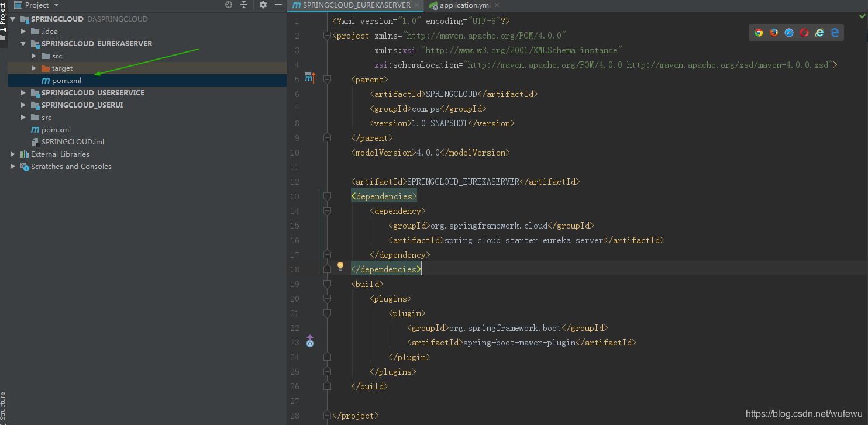The height and width of the screenshot is (425, 868).
Task: Expand the .idea folder
Action: point(23,32)
